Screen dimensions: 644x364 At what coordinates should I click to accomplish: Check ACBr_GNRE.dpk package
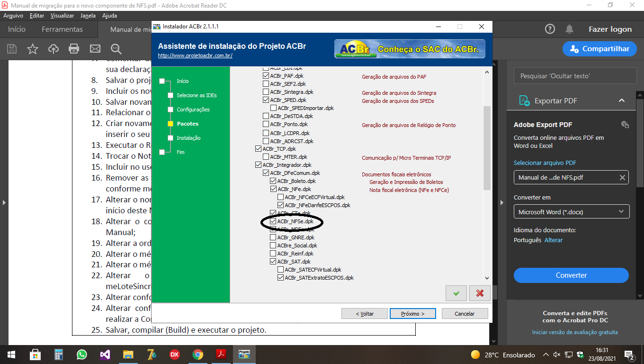pos(273,237)
